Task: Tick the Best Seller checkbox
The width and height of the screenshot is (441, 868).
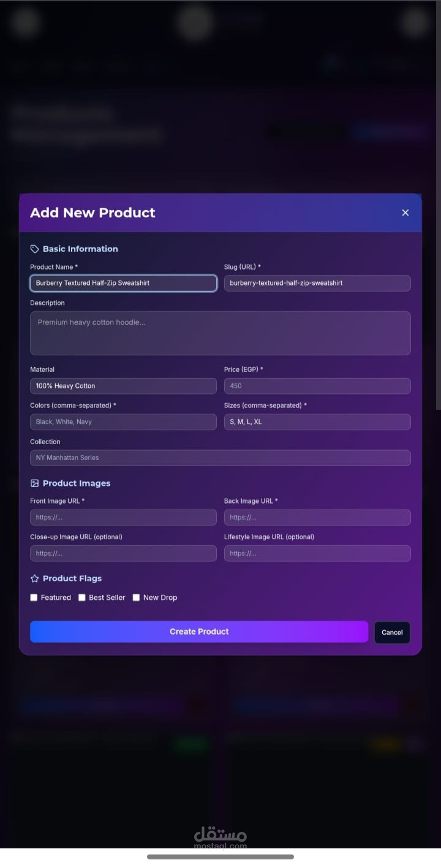Action: click(82, 597)
